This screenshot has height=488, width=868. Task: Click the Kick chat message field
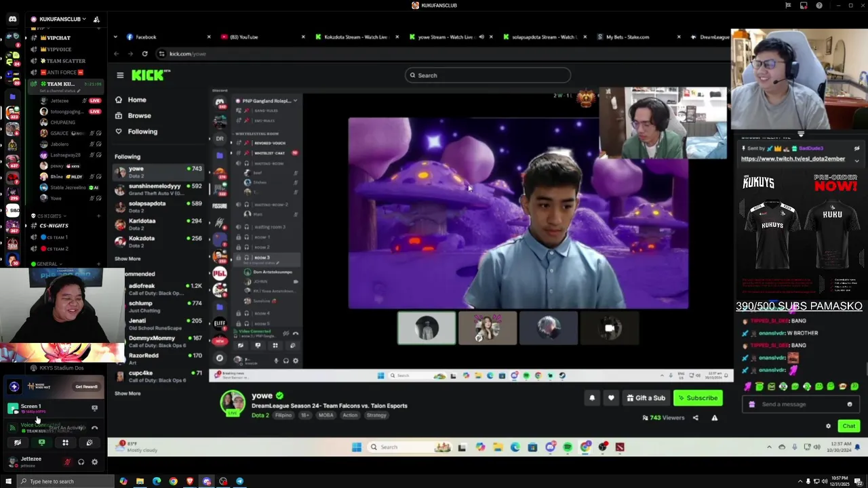click(x=800, y=404)
